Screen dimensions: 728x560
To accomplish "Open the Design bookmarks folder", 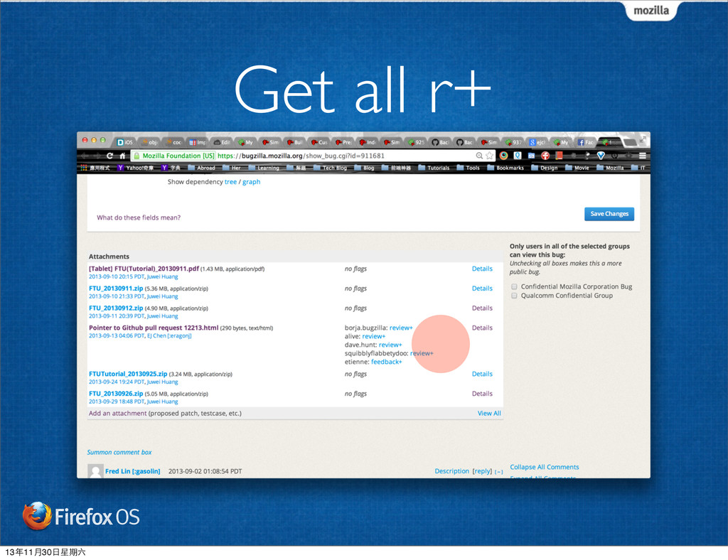I will pos(544,168).
